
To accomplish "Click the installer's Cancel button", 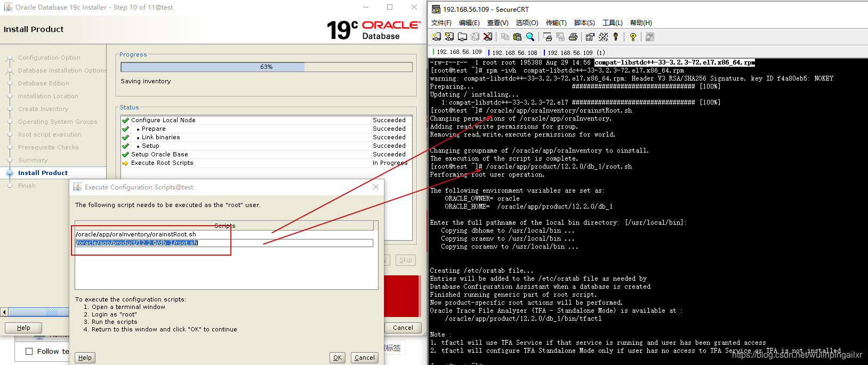I will pos(403,328).
